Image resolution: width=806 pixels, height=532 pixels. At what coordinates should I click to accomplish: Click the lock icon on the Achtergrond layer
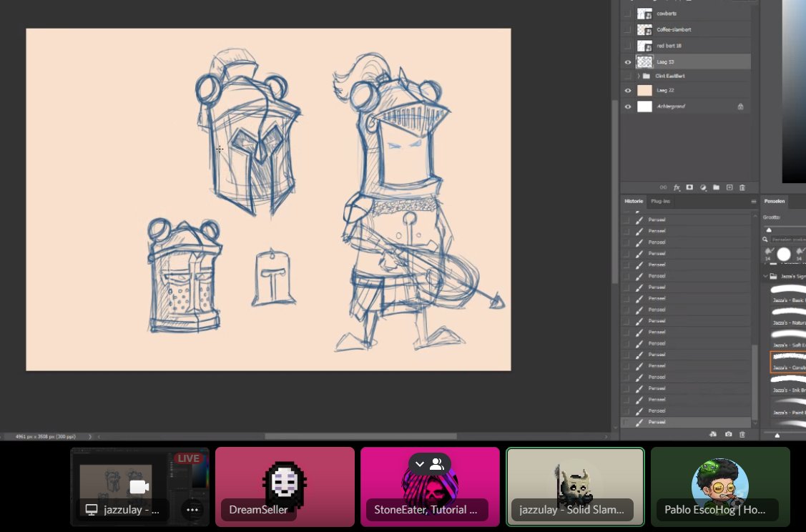(740, 107)
